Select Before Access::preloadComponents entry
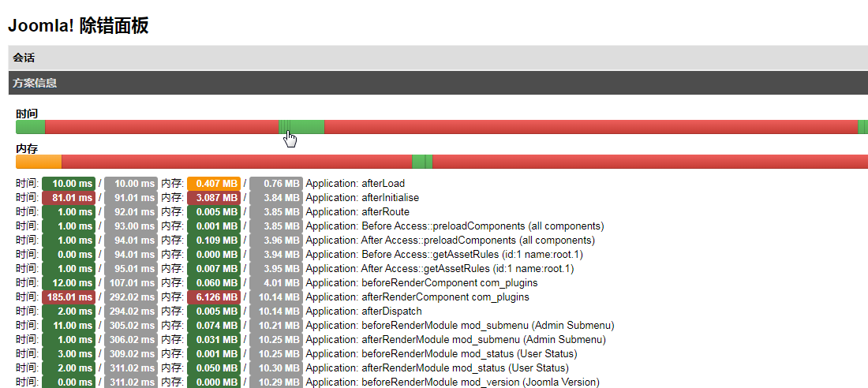Screen dimensions: 868x388 (x=455, y=226)
